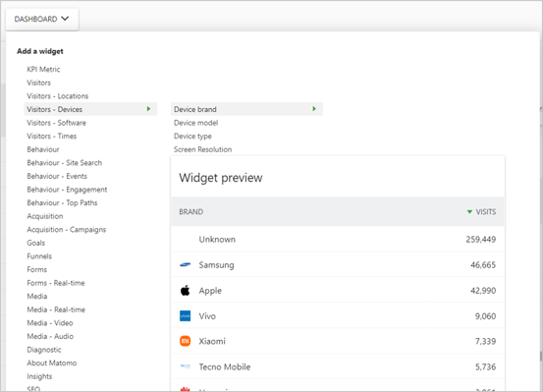Image resolution: width=543 pixels, height=392 pixels.
Task: Open the DASHBOARD dropdown menu
Action: click(42, 19)
